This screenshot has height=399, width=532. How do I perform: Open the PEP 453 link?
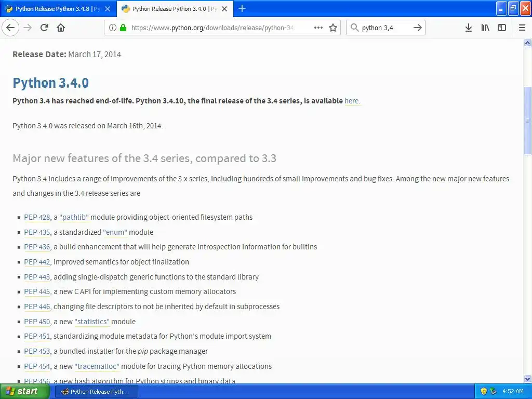tap(37, 351)
